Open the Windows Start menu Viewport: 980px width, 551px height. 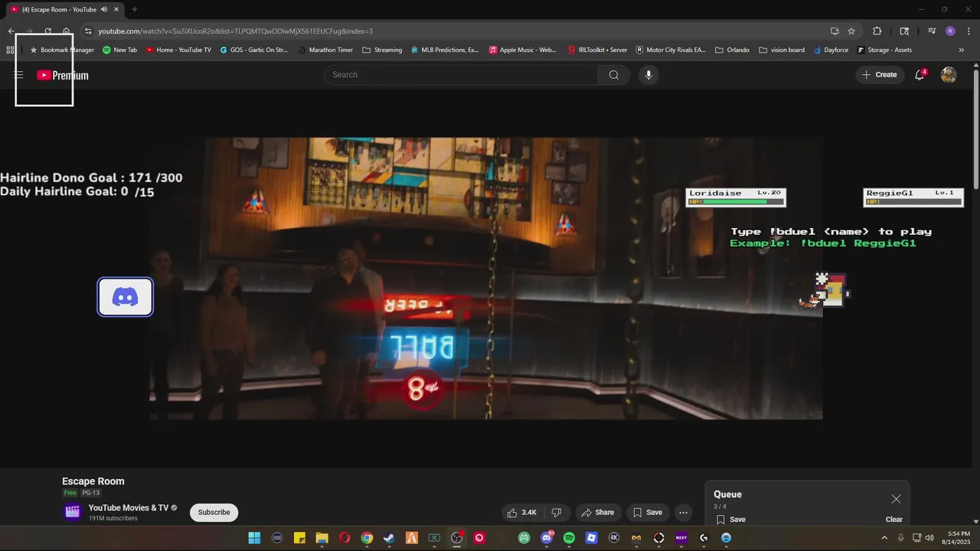tap(254, 538)
